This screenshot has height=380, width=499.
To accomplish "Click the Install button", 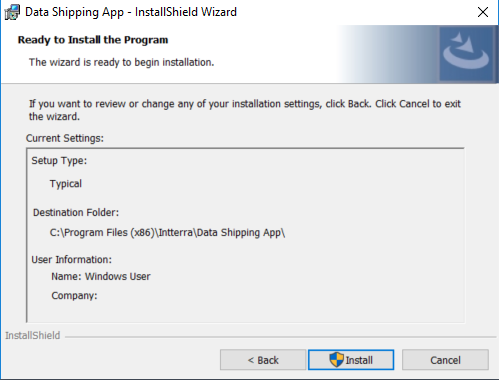I will pyautogui.click(x=351, y=360).
